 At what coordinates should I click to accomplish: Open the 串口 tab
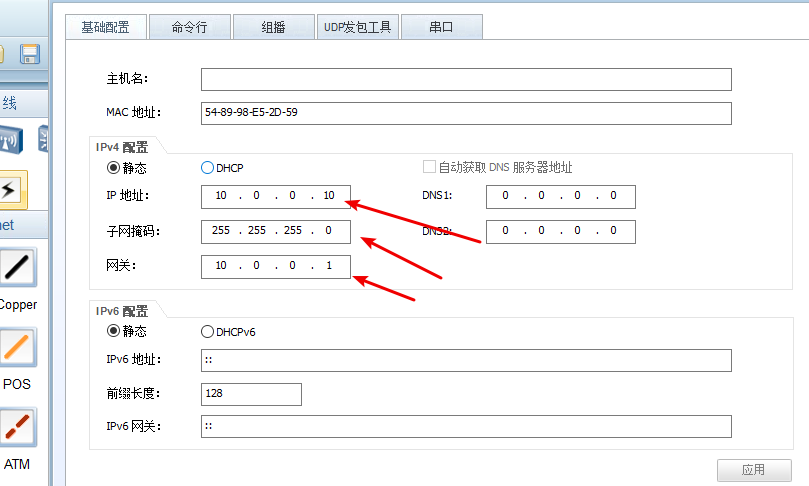click(442, 27)
